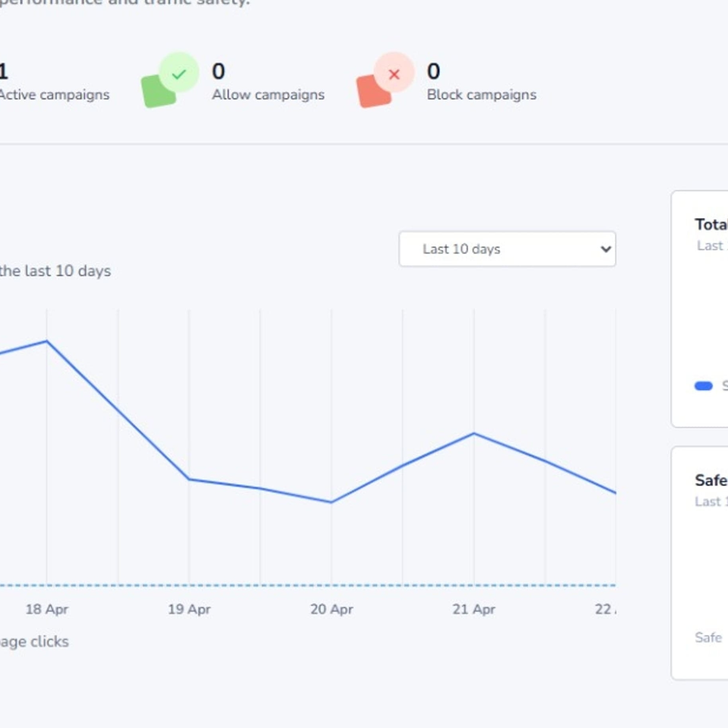The image size is (728, 728).
Task: Select the 19 Apr point on line
Action: (189, 479)
